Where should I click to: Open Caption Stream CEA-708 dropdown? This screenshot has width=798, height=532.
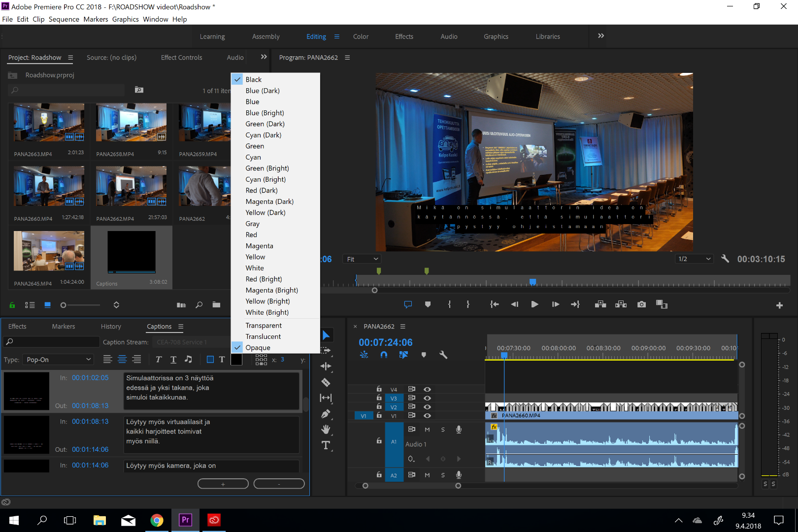pos(193,342)
